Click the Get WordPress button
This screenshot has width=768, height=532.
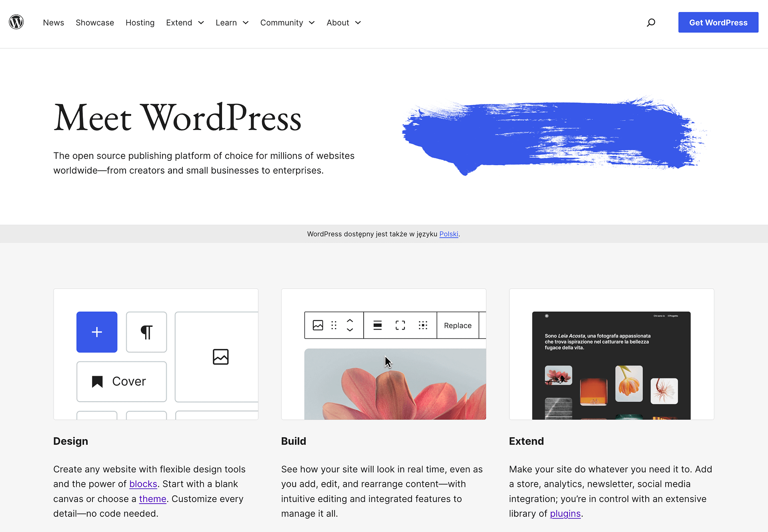pyautogui.click(x=718, y=22)
